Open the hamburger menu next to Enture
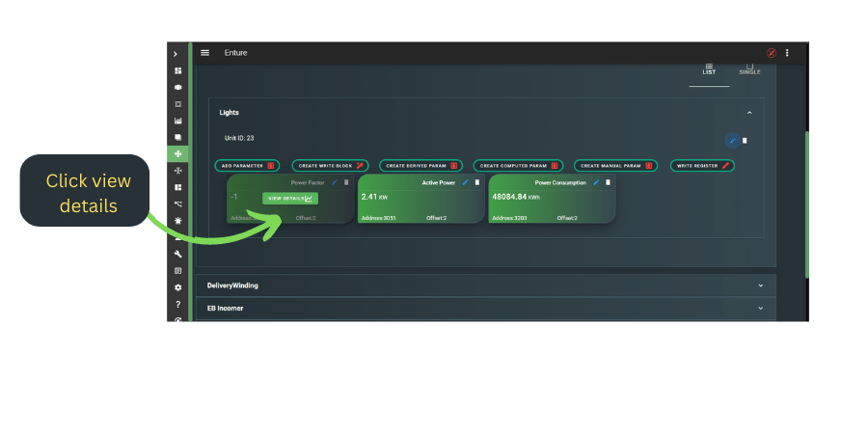 204,53
